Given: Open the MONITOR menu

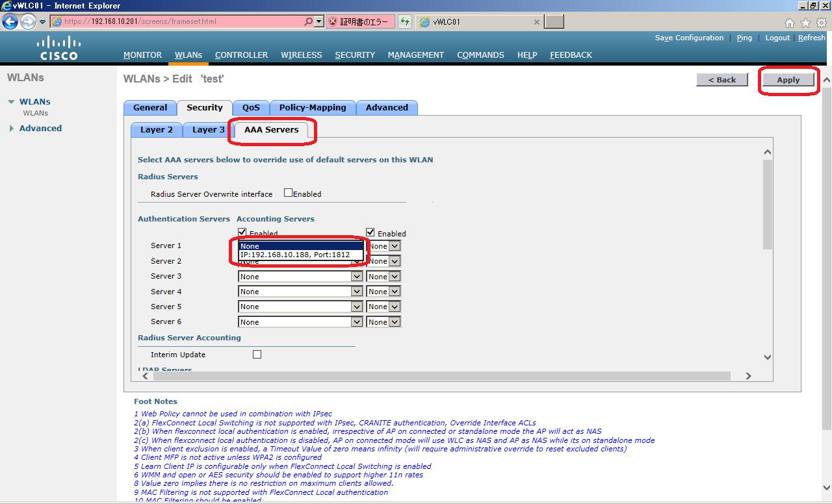Looking at the screenshot, I should pyautogui.click(x=142, y=55).
